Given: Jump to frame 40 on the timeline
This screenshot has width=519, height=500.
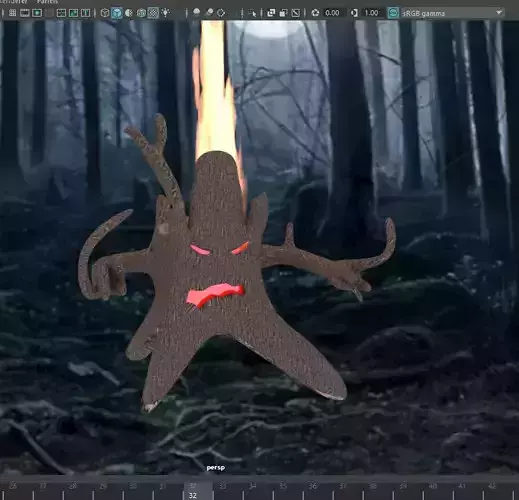Looking at the screenshot, I should coord(432,486).
